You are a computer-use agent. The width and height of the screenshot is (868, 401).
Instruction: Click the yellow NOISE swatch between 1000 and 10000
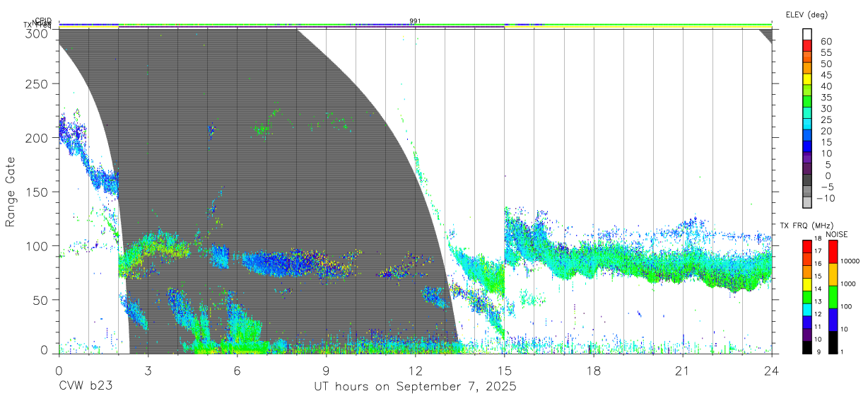point(833,273)
